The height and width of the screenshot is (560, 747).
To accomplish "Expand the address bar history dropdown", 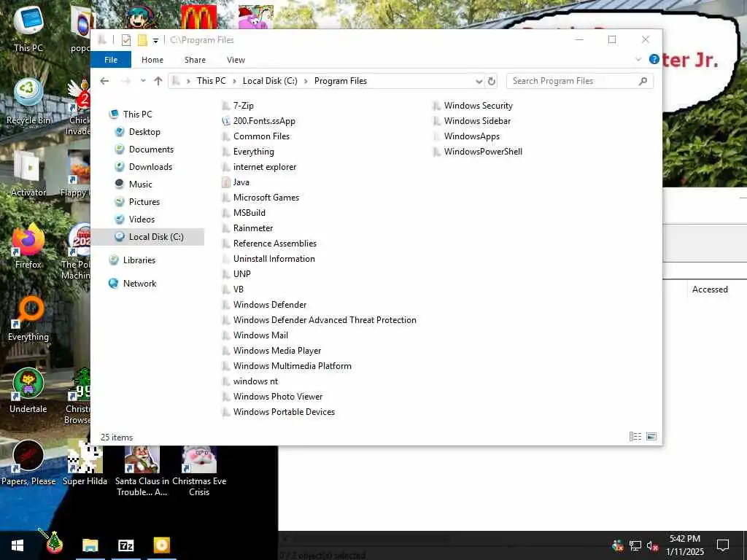I will (x=479, y=82).
